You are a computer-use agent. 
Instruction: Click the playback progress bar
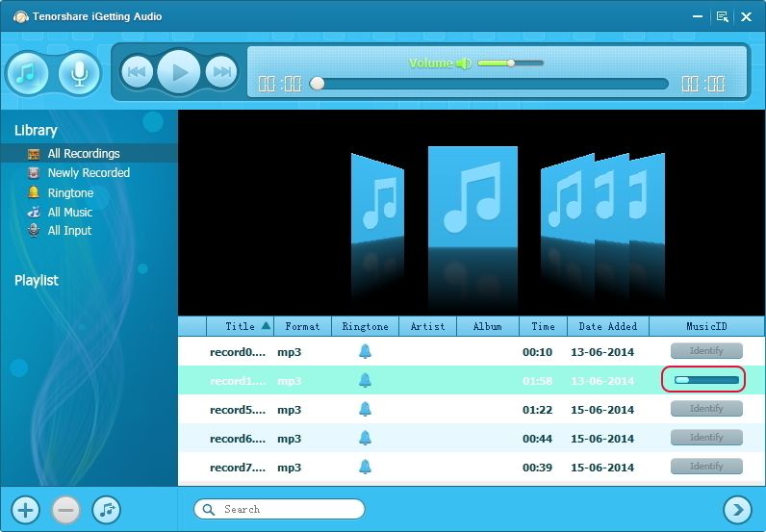pyautogui.click(x=491, y=84)
